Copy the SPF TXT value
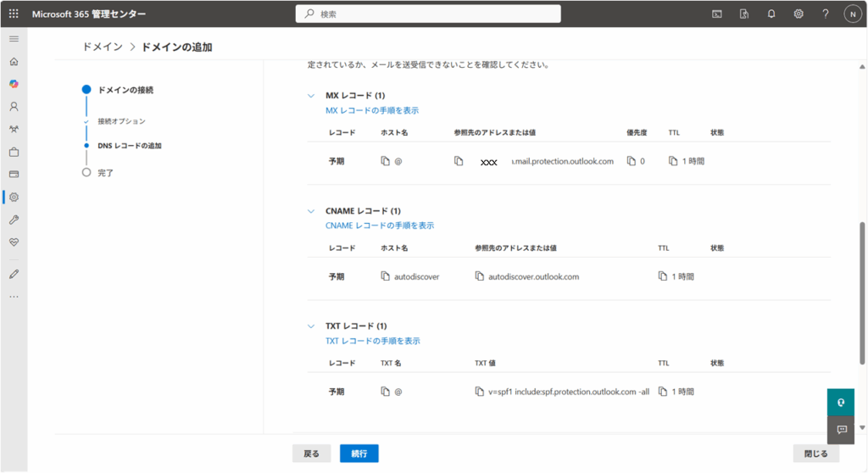 pyautogui.click(x=480, y=392)
